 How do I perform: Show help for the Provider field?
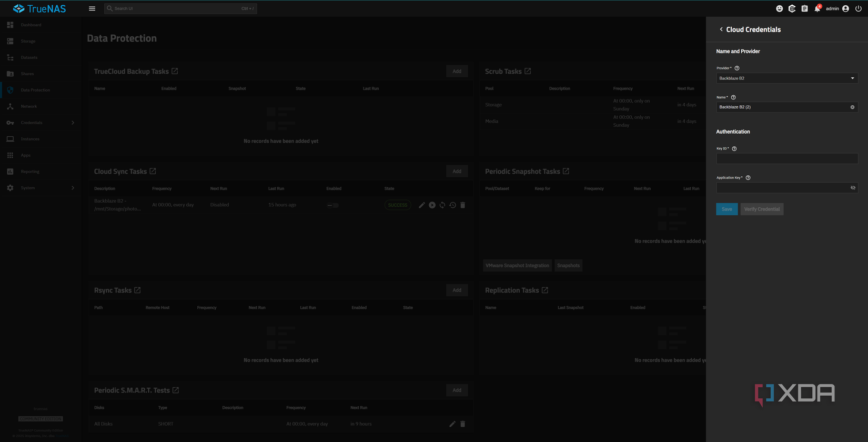point(737,68)
